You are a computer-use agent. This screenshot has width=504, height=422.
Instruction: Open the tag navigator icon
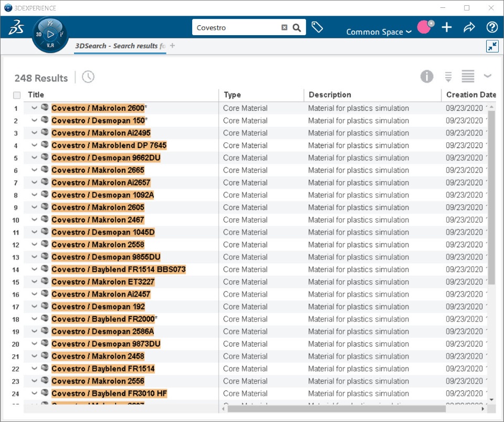coord(317,27)
